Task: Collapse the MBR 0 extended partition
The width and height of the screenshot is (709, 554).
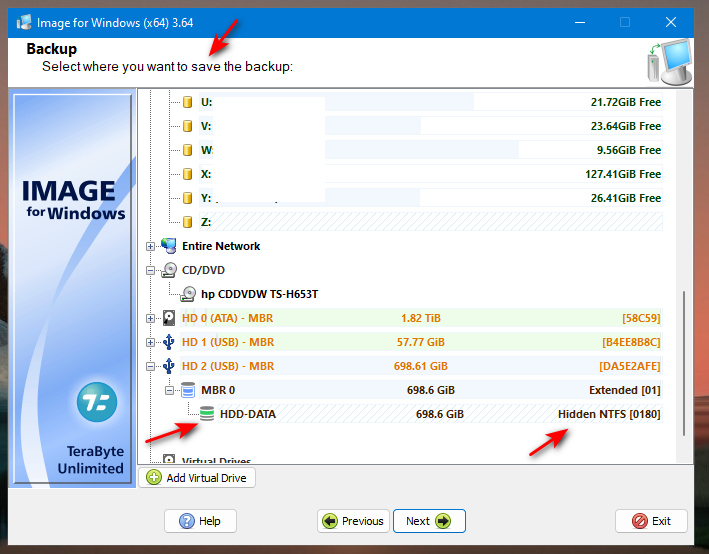Action: click(169, 390)
